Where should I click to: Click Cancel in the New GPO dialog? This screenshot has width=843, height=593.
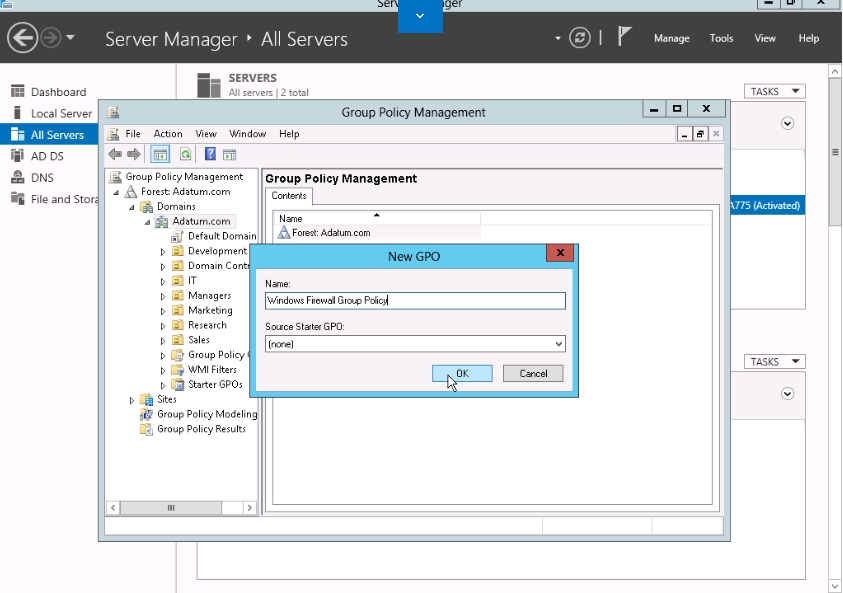pos(533,373)
